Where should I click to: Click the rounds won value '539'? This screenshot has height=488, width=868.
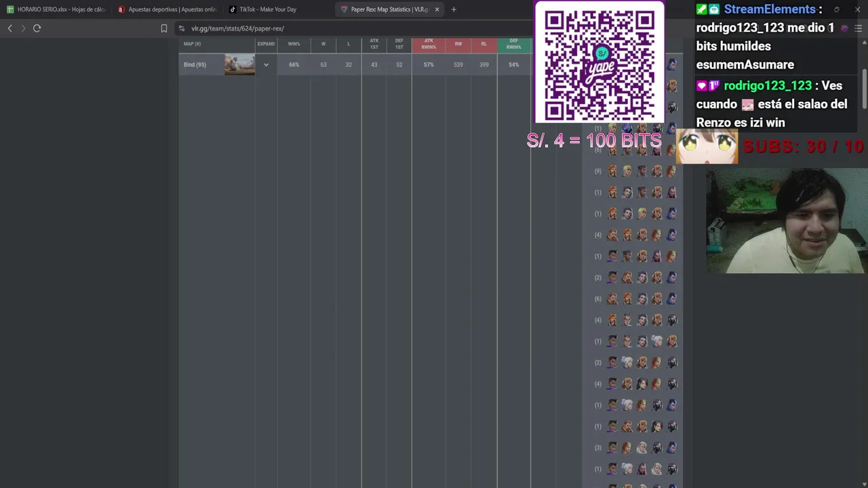[458, 65]
